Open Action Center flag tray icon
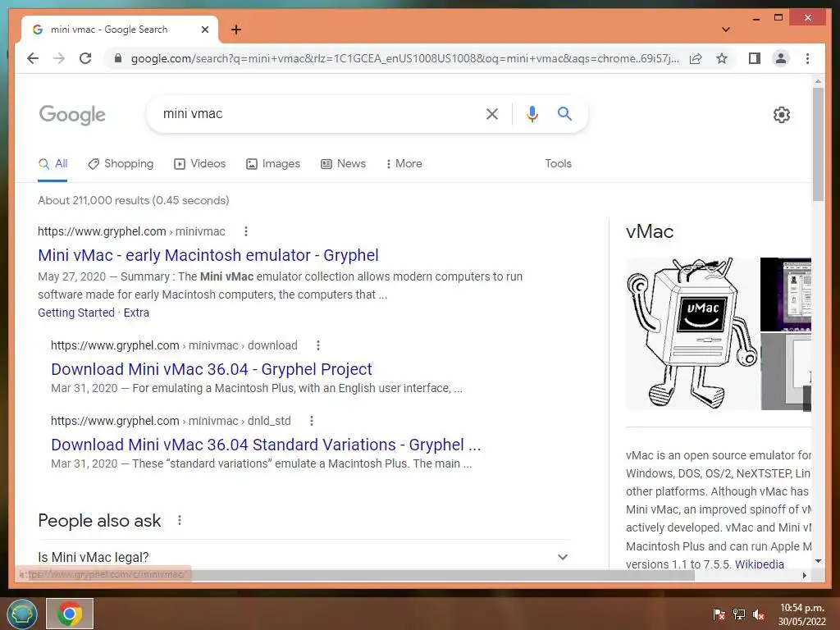The height and width of the screenshot is (630, 840). [x=719, y=614]
